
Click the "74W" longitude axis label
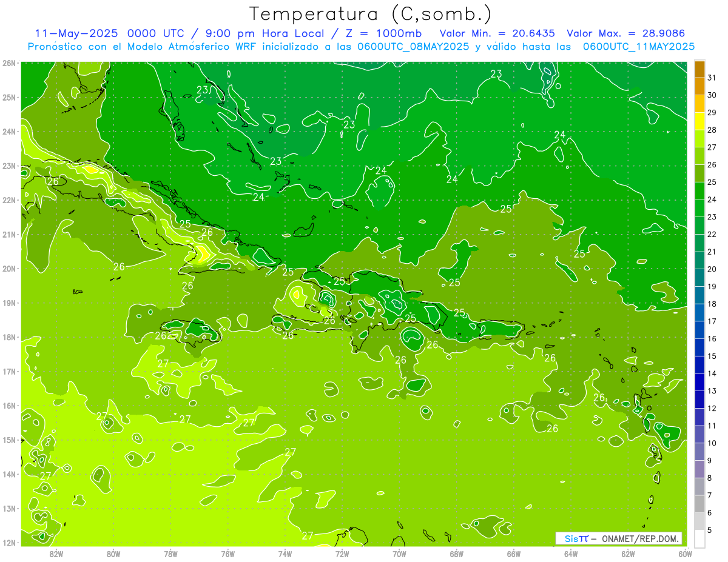coord(285,554)
